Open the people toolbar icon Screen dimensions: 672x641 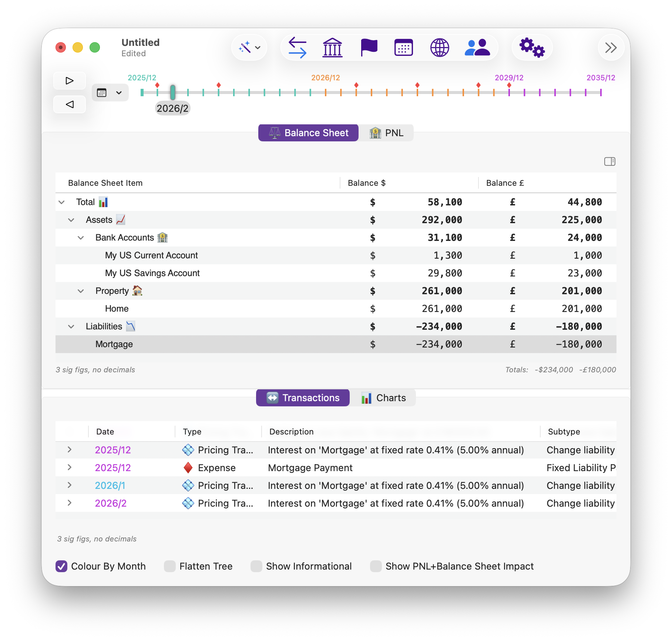[477, 47]
